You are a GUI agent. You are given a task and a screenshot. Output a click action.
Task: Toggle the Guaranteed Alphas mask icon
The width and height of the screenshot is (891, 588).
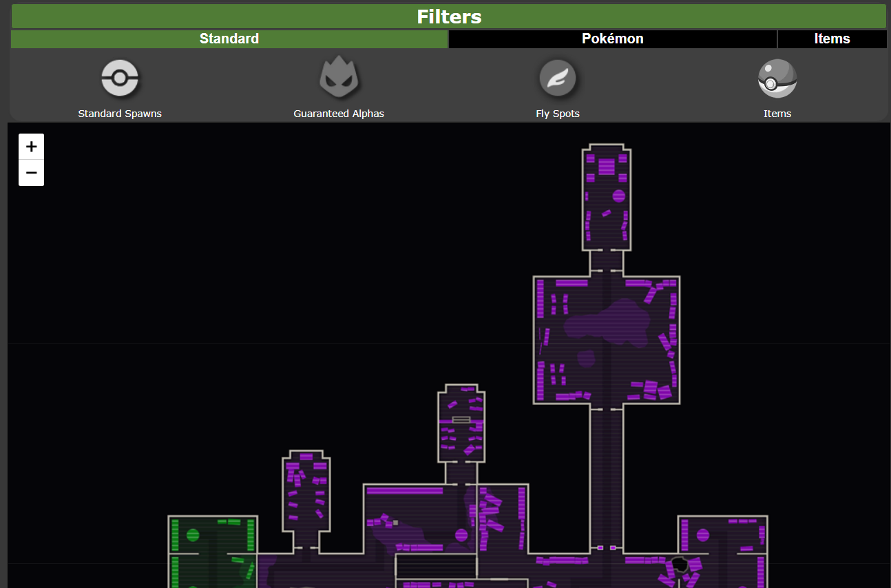[339, 78]
